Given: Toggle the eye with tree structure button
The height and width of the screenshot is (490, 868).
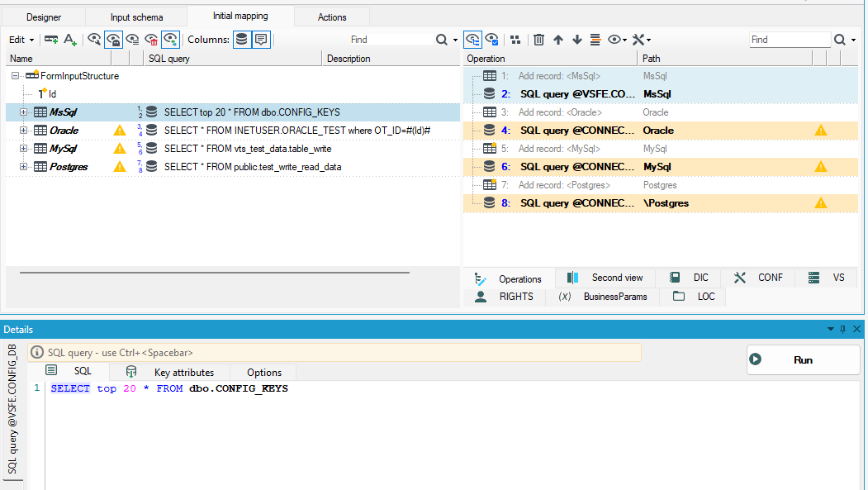Looking at the screenshot, I should click(x=472, y=40).
